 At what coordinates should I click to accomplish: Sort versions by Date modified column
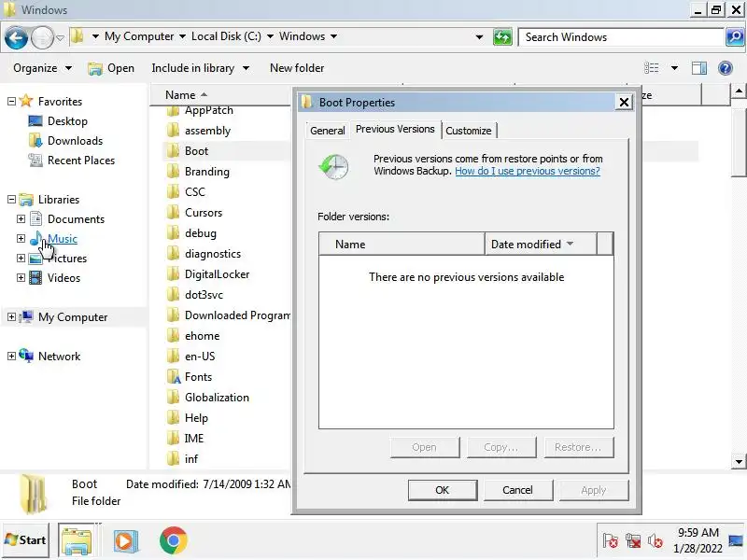(541, 245)
